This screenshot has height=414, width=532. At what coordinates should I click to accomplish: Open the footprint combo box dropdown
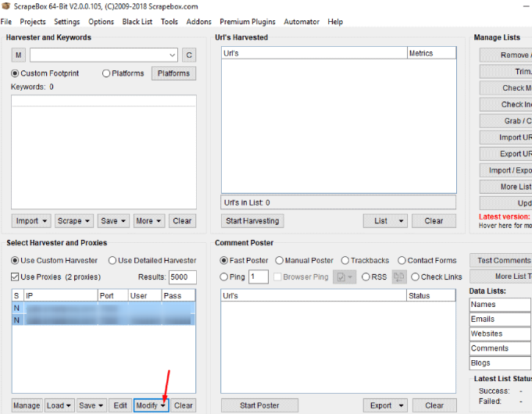172,55
